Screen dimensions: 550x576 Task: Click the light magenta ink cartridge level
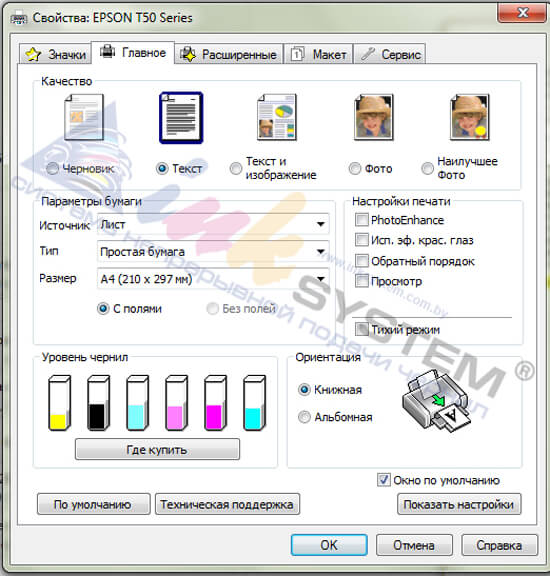(x=176, y=403)
